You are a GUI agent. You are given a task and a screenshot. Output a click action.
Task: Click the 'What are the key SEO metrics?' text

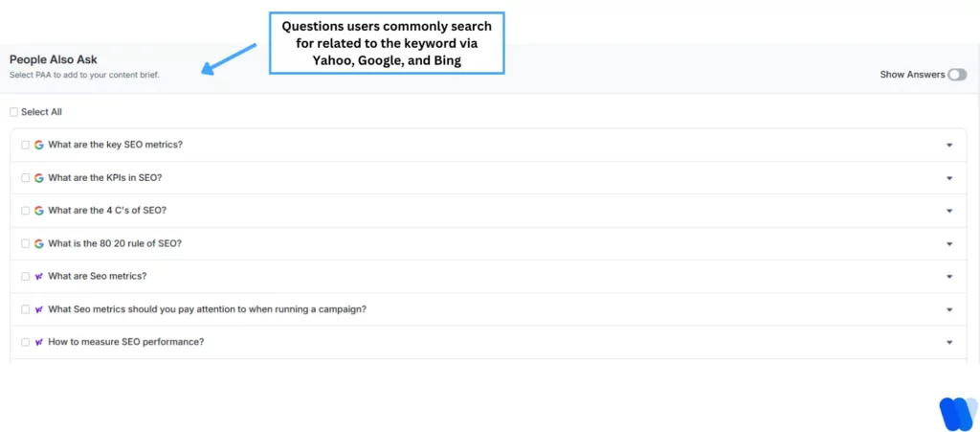[116, 145]
